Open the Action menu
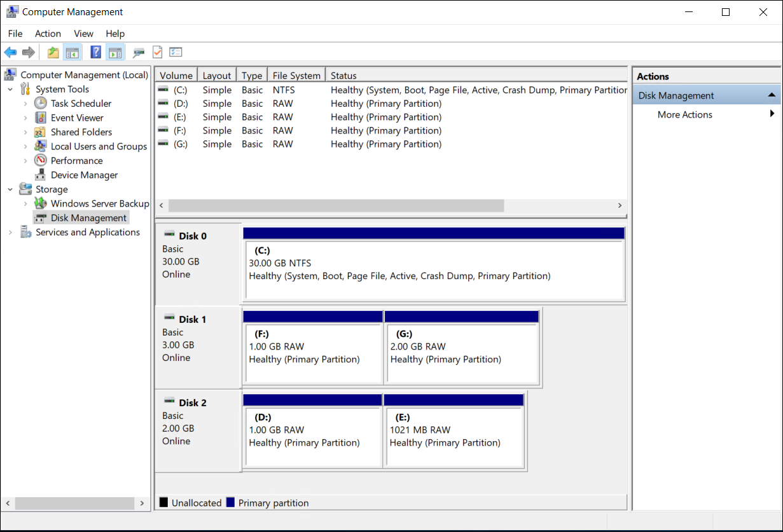 (x=48, y=33)
